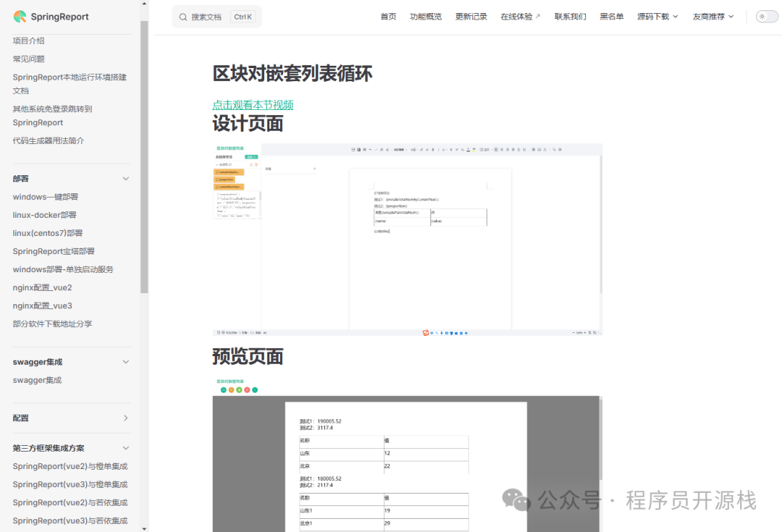Select 首页 in the top navigation
This screenshot has height=532, width=782.
(x=388, y=16)
